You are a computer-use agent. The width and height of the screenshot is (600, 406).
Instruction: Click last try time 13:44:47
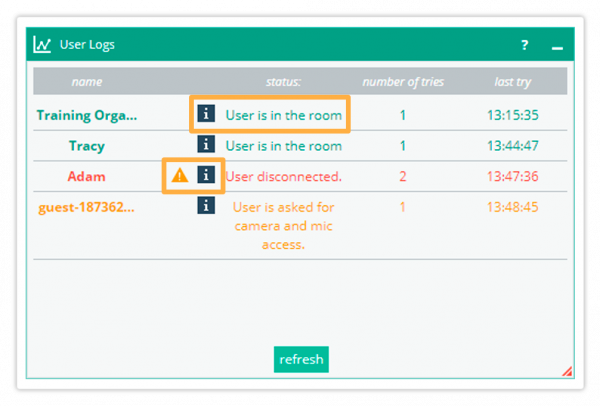coord(513,146)
